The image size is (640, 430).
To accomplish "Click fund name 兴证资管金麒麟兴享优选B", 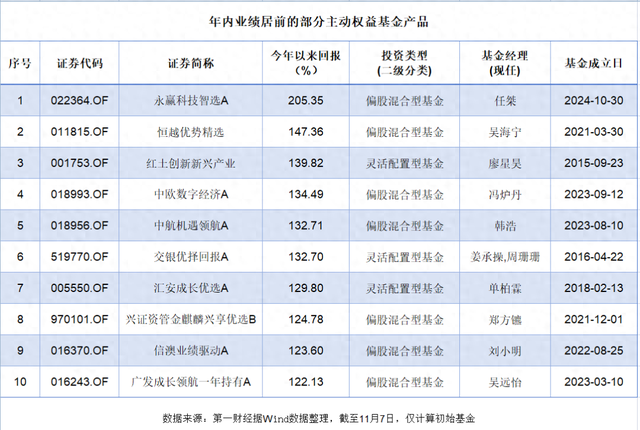I will tap(191, 319).
